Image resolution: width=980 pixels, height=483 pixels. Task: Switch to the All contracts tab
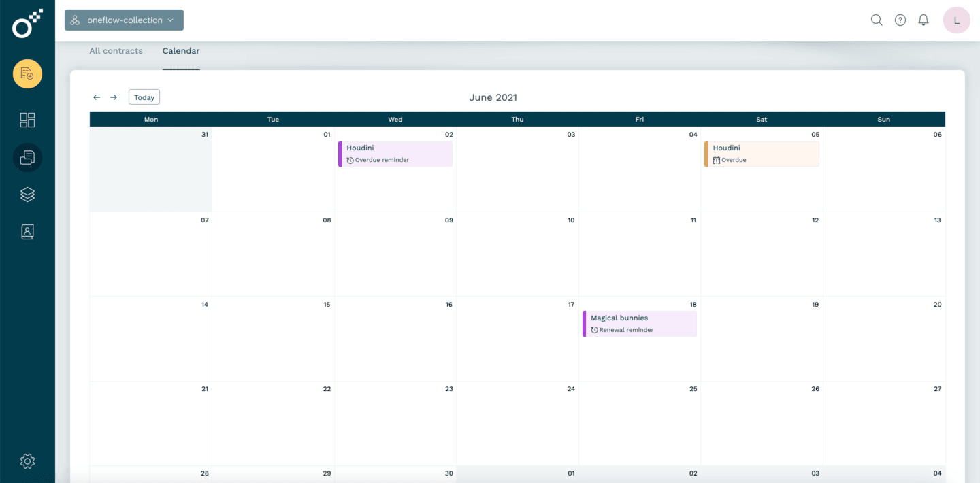pos(116,51)
